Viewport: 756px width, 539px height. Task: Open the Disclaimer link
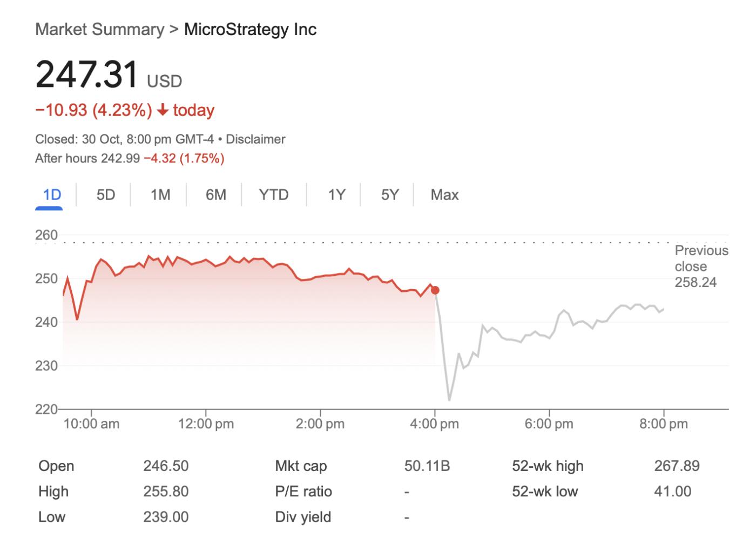tap(255, 139)
